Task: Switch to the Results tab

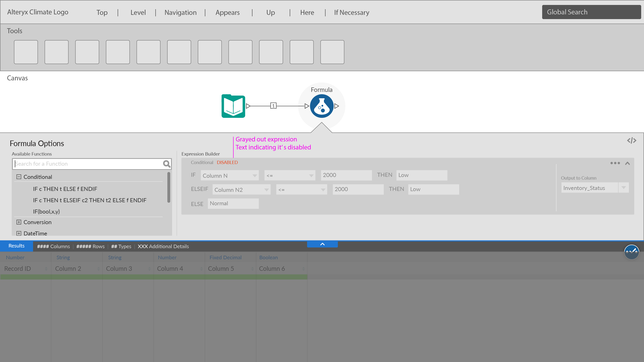Action: [17, 246]
